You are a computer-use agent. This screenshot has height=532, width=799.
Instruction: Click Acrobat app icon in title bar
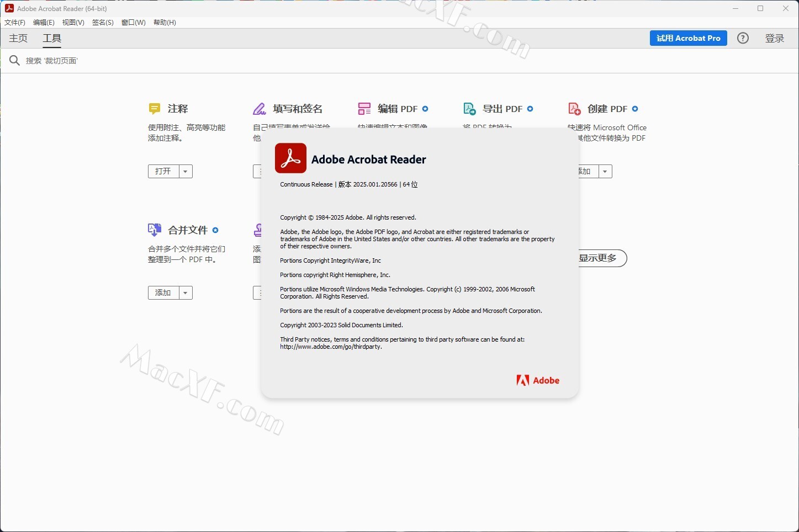click(9, 8)
